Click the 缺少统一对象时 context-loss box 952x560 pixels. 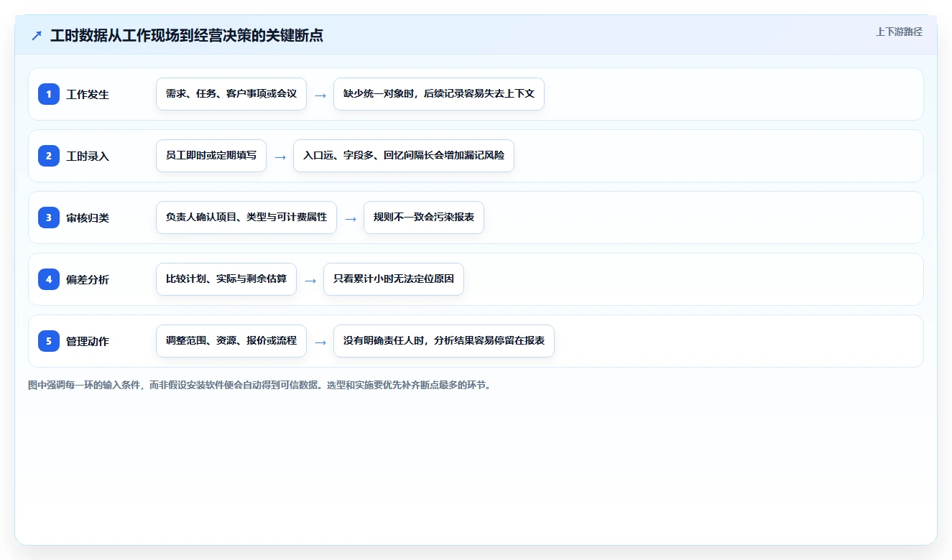click(439, 94)
